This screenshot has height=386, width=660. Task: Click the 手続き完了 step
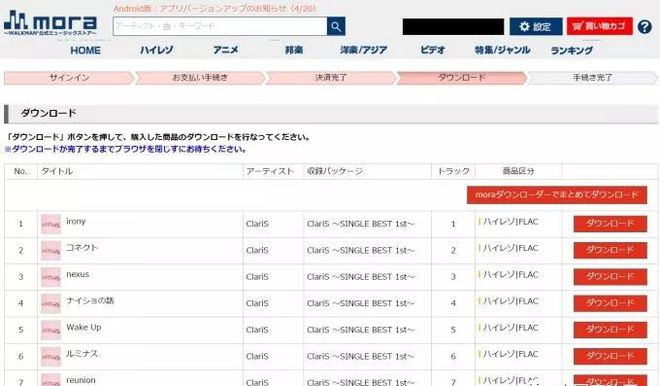592,78
